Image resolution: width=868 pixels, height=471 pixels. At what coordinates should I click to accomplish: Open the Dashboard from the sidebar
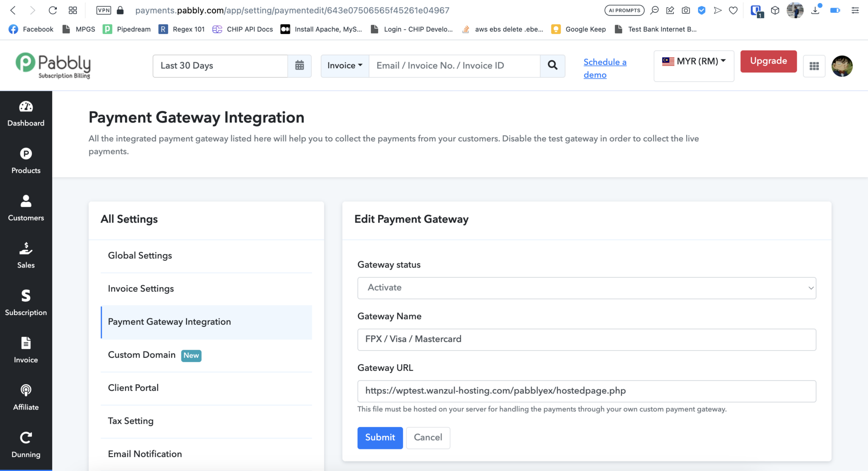pyautogui.click(x=26, y=114)
